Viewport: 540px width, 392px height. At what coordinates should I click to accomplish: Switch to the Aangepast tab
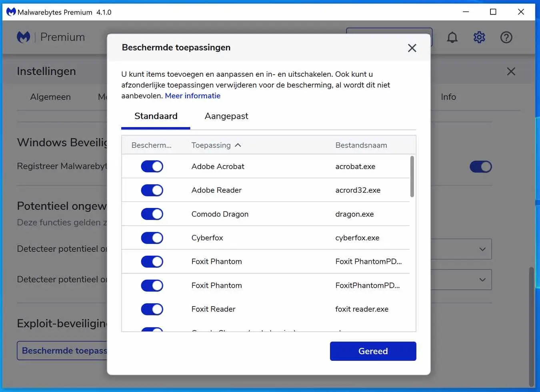(226, 116)
